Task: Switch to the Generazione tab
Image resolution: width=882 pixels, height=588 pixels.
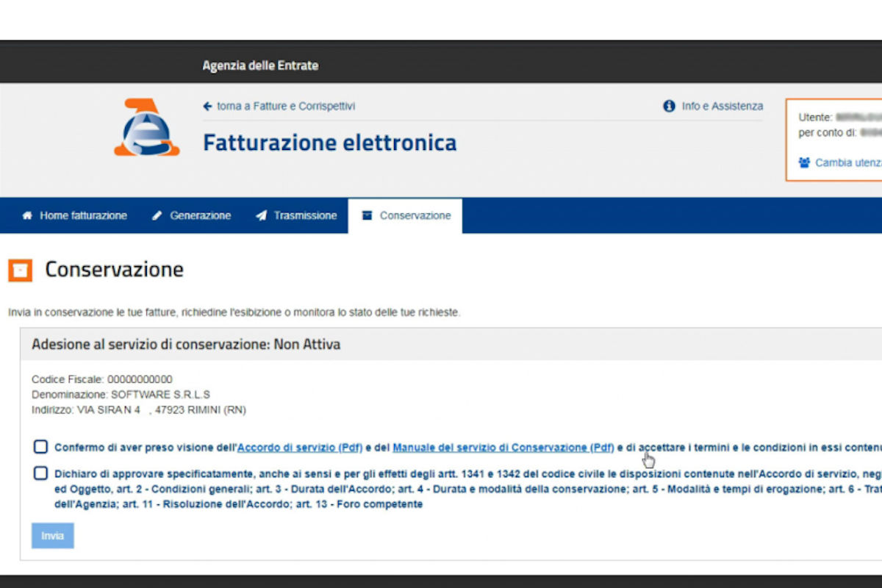Action: coord(191,216)
